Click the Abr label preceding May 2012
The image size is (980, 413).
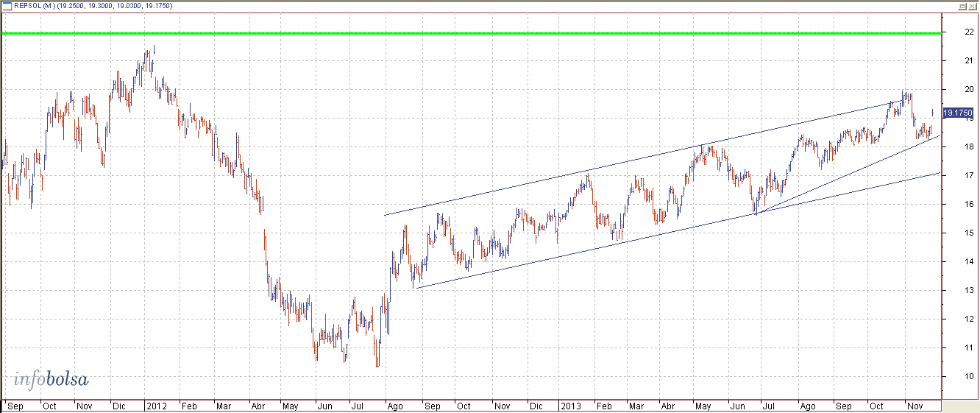(259, 406)
